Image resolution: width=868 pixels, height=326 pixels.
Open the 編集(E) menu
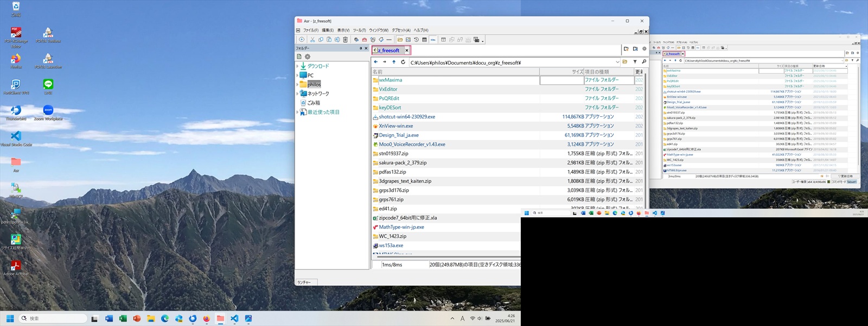click(328, 30)
